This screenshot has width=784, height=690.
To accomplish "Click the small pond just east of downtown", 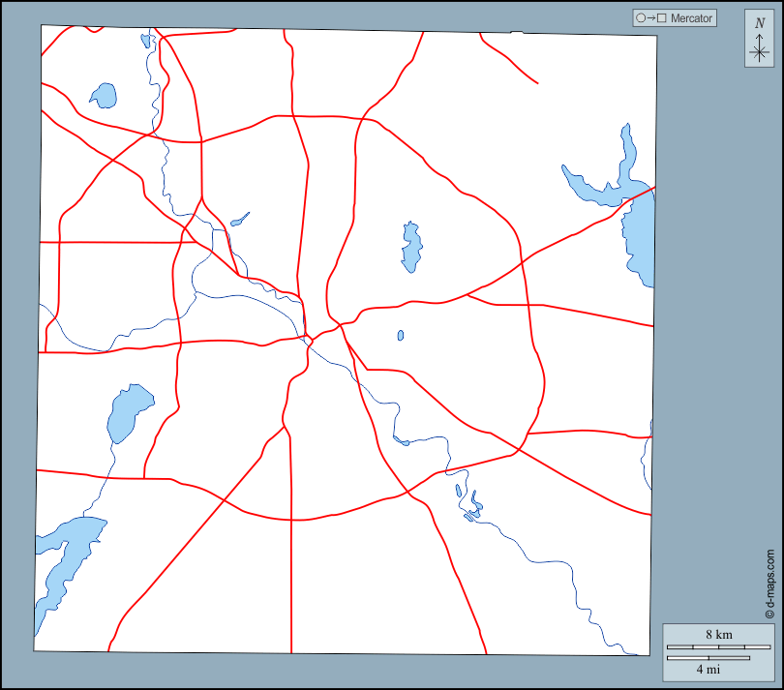I will click(x=401, y=336).
